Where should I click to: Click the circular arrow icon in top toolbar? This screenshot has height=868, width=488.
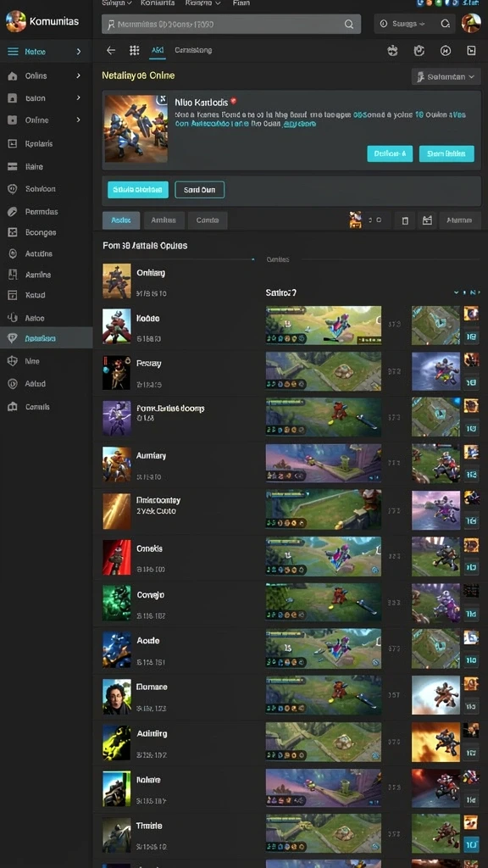point(419,51)
